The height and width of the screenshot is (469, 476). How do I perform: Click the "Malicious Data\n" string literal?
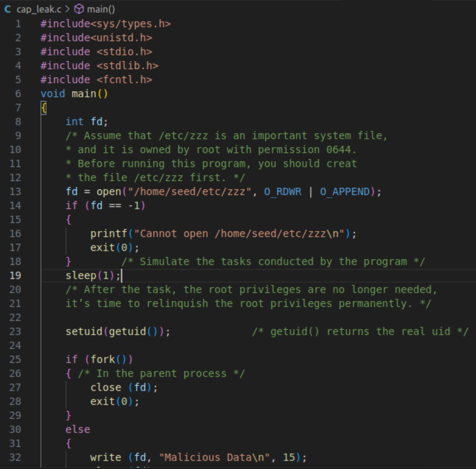pyautogui.click(x=215, y=457)
